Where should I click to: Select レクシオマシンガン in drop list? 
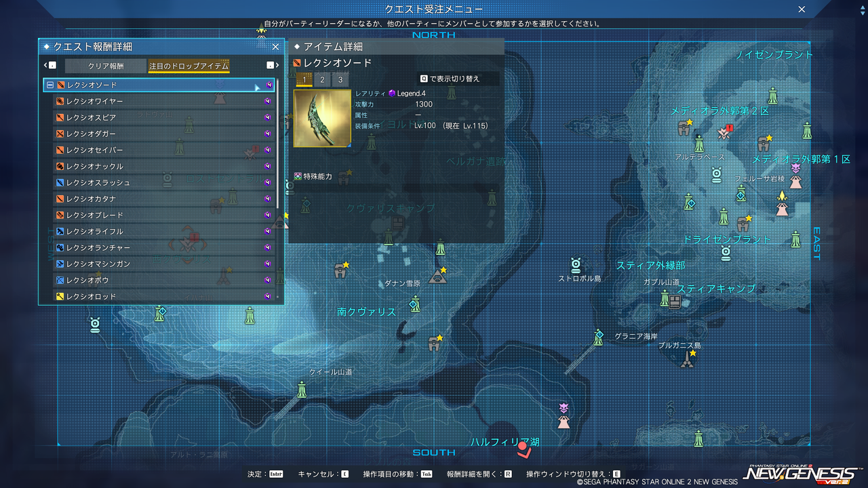(164, 264)
